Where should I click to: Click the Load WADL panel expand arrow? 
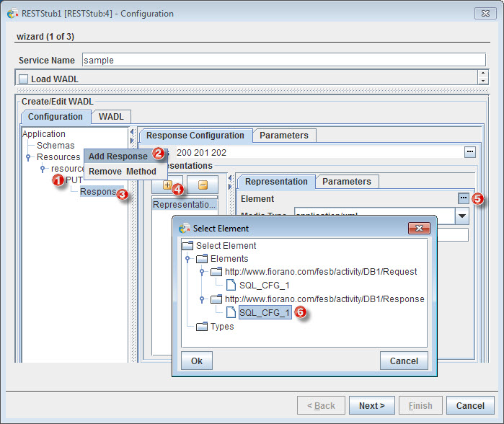click(483, 81)
